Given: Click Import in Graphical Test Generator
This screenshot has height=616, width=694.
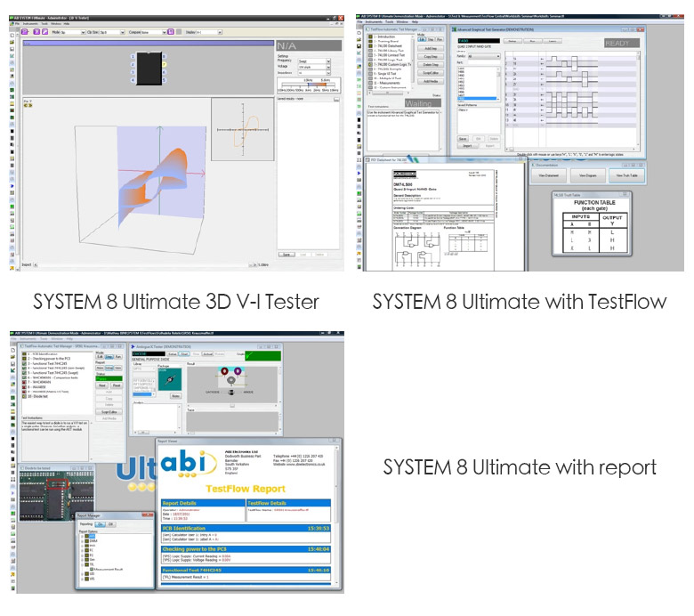Looking at the screenshot, I should [467, 146].
